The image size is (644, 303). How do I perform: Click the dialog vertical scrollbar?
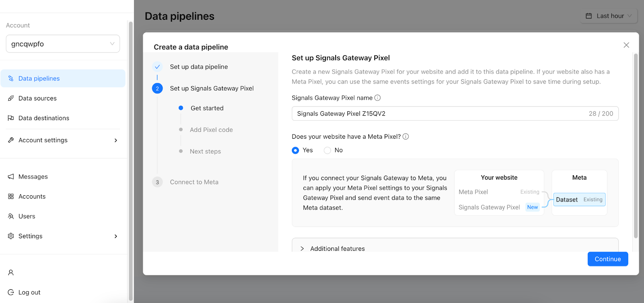coord(636,145)
